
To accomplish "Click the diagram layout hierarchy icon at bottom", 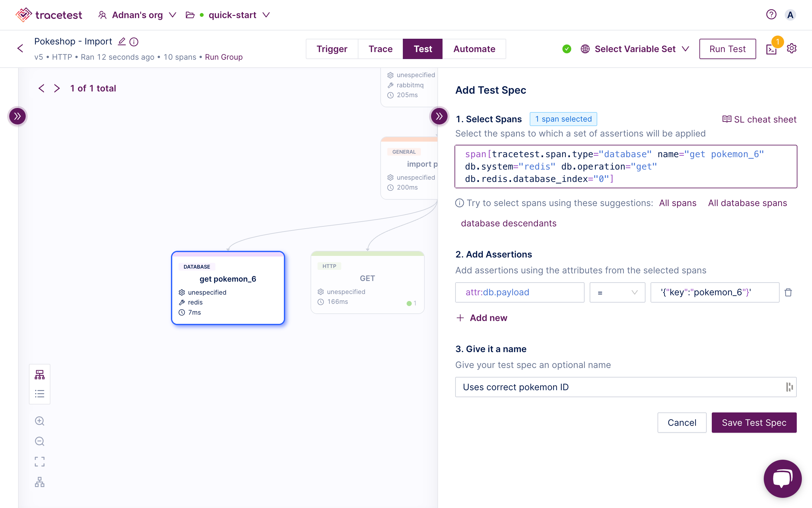I will pyautogui.click(x=40, y=482).
